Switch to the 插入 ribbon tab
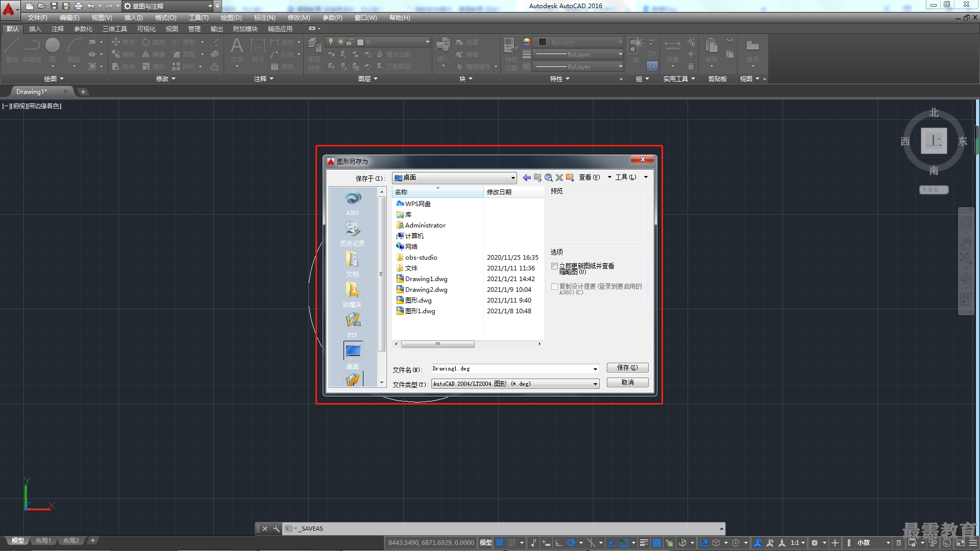This screenshot has height=551, width=980. pyautogui.click(x=35, y=29)
